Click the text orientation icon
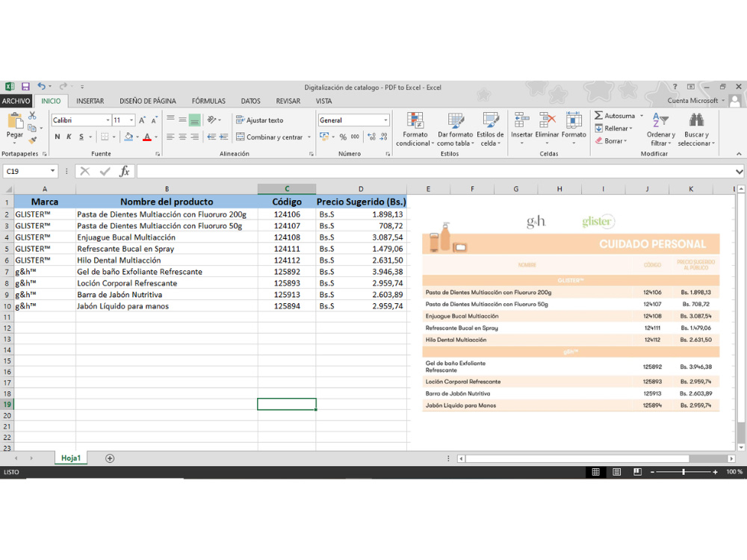 pos(212,120)
